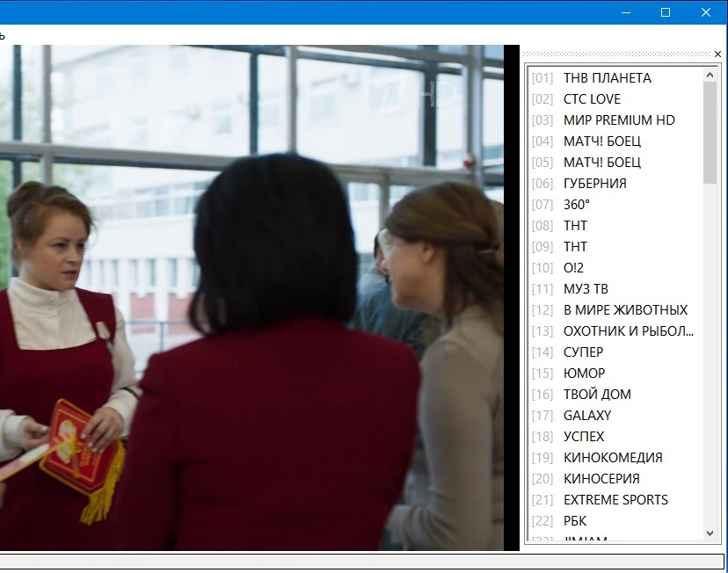Choose КИНОКОМЕДИЯ from channel list

click(613, 458)
